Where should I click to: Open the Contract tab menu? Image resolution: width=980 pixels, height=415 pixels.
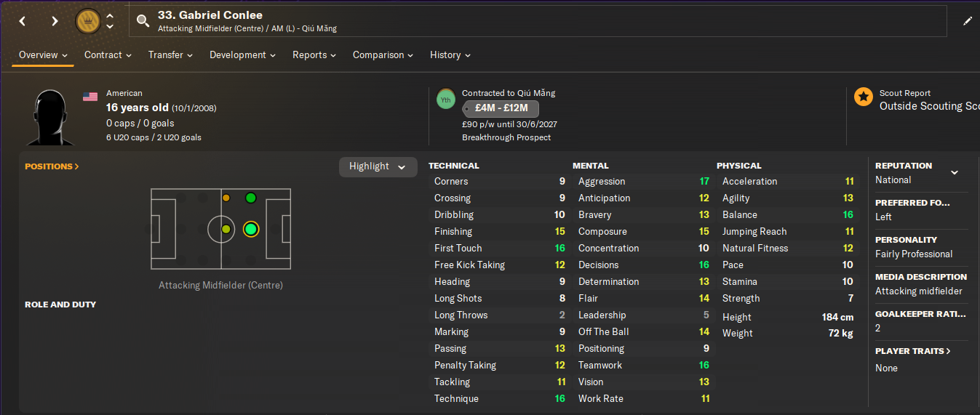coord(108,55)
